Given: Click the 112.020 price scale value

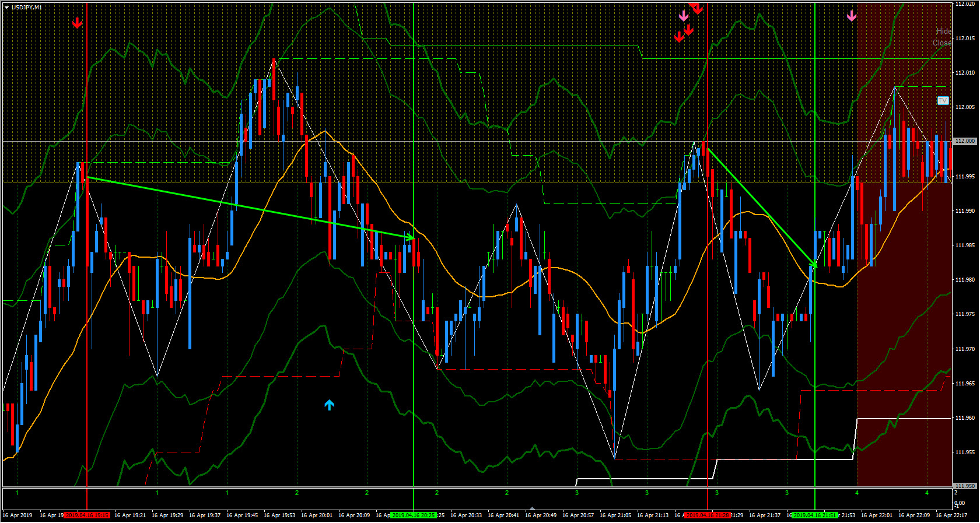Looking at the screenshot, I should [965, 4].
